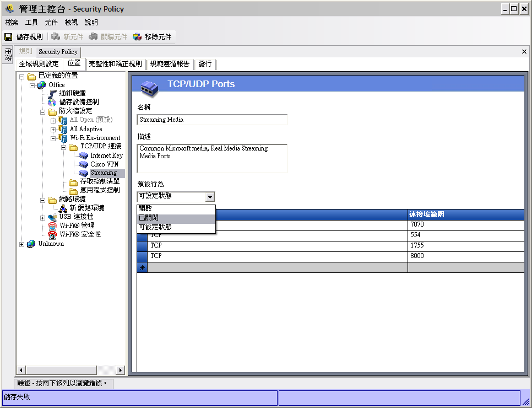Switch to the 完整性和矯正規則 tab
This screenshot has width=532, height=408.
[x=115, y=64]
